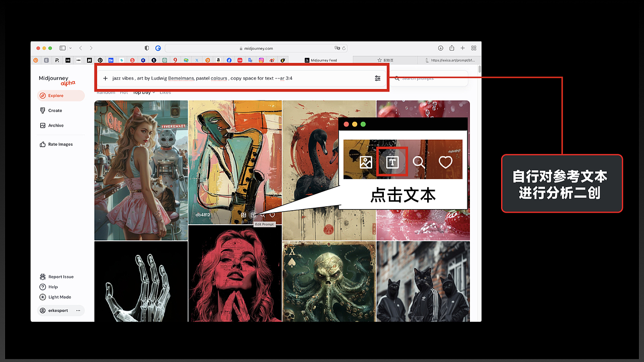Open the Explore page in sidebar

pyautogui.click(x=60, y=96)
